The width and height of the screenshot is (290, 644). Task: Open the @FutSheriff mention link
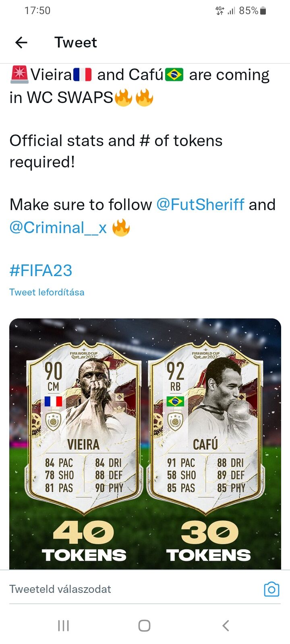click(200, 204)
